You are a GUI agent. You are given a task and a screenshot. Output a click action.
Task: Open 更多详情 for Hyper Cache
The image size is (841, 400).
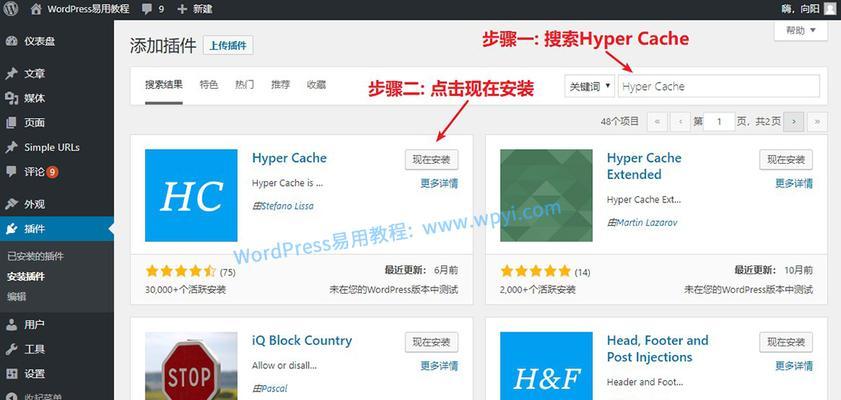[439, 183]
